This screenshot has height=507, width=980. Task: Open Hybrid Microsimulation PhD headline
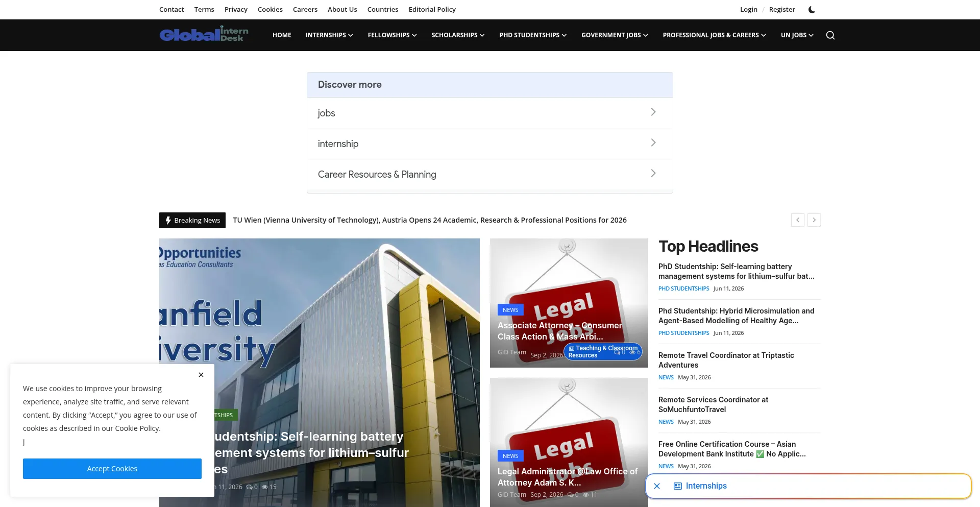click(x=736, y=316)
